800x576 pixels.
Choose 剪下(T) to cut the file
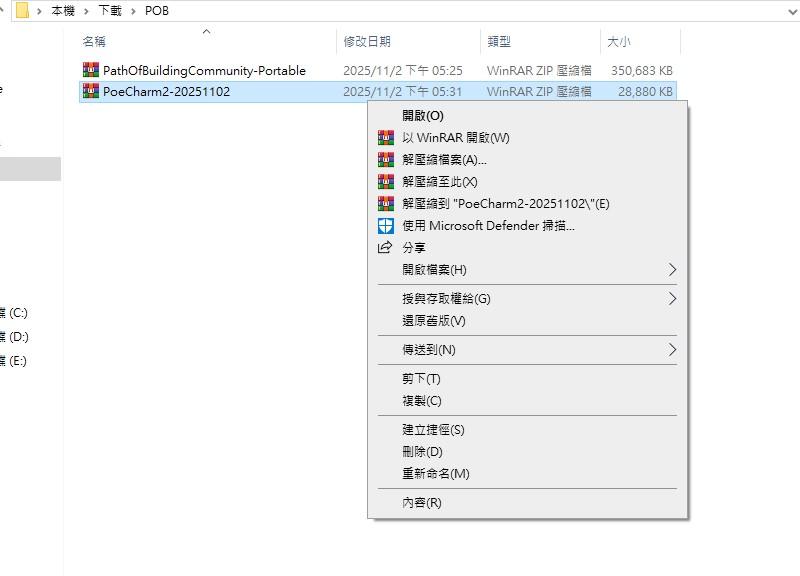click(x=528, y=379)
